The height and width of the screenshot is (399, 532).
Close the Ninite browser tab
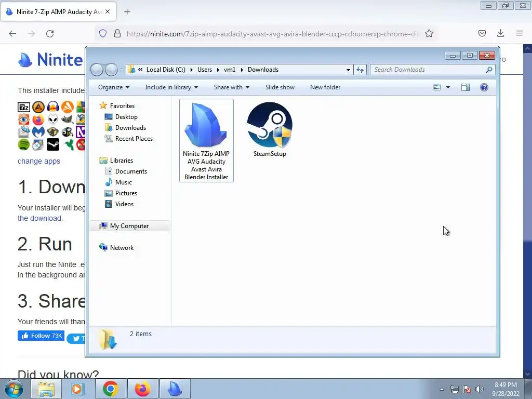(108, 11)
